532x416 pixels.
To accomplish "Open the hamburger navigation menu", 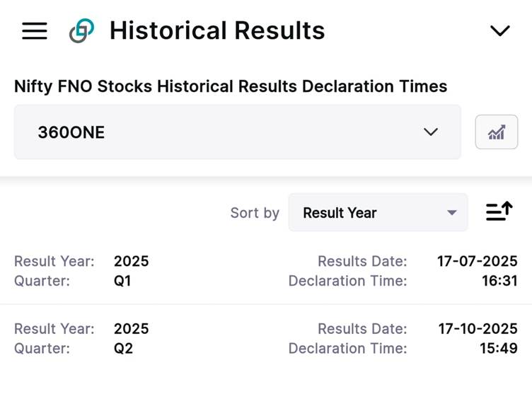I will point(34,31).
